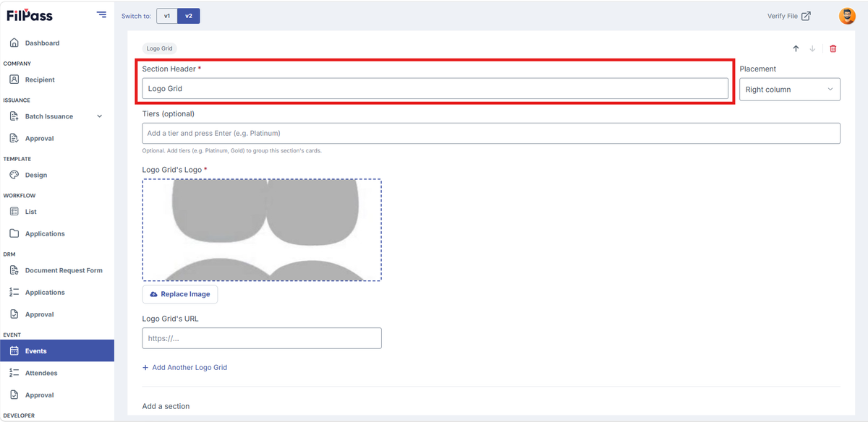Move the Logo Grid section up
868x422 pixels.
point(796,48)
